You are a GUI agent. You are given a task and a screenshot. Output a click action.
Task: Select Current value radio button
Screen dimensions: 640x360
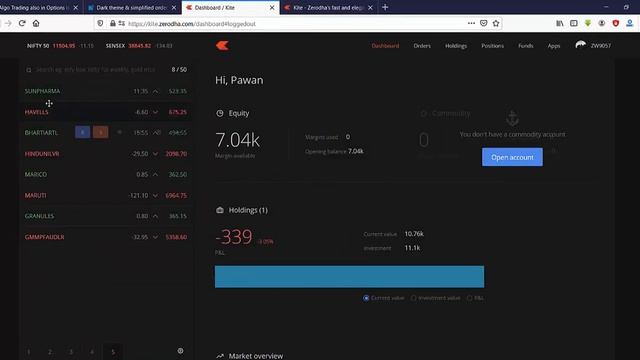366,298
